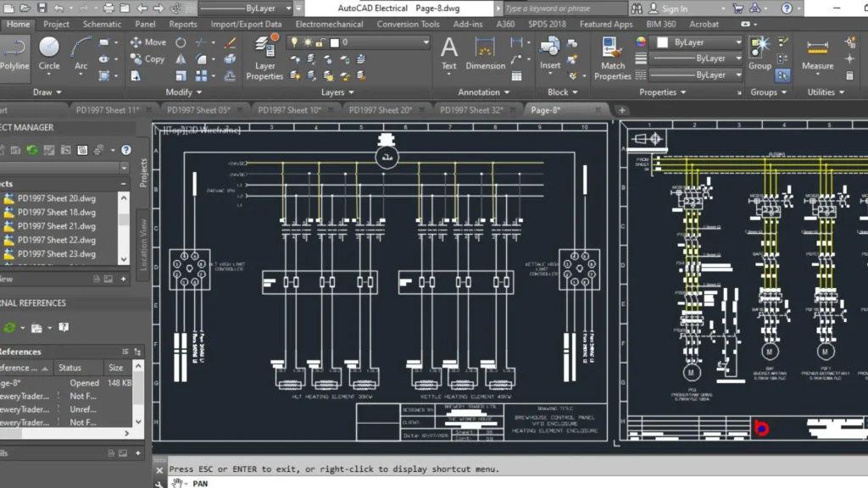Select the Match Properties tool
This screenshot has width=868, height=488.
point(613,59)
